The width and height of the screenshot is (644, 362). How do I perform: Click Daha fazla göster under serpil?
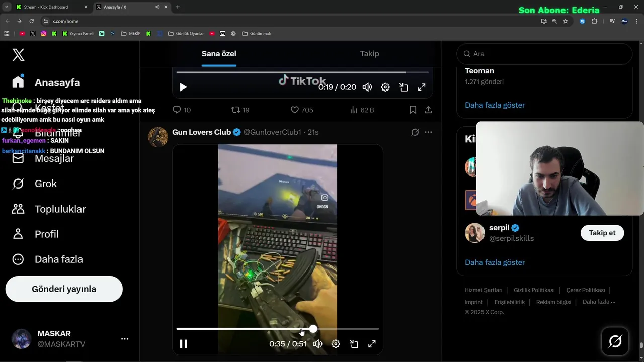coord(495,262)
